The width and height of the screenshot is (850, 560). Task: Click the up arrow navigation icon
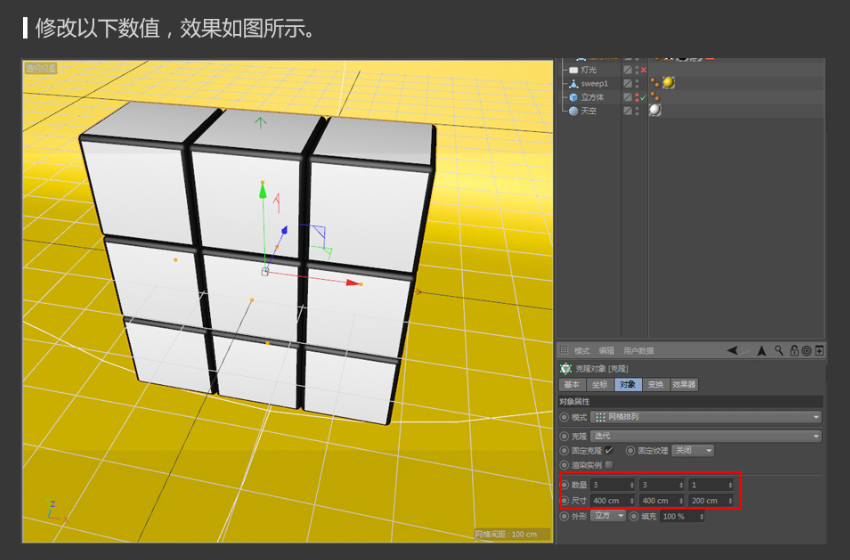click(762, 351)
